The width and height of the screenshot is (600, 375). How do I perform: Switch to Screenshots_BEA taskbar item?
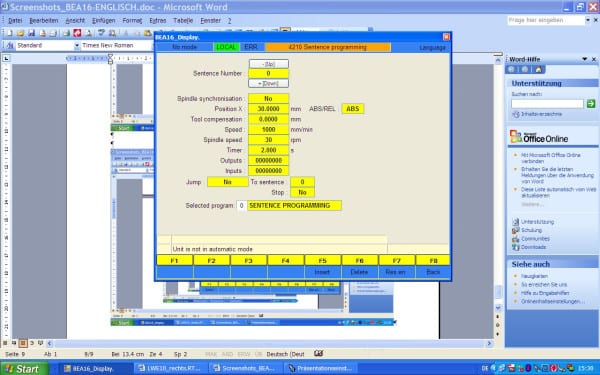[246, 368]
